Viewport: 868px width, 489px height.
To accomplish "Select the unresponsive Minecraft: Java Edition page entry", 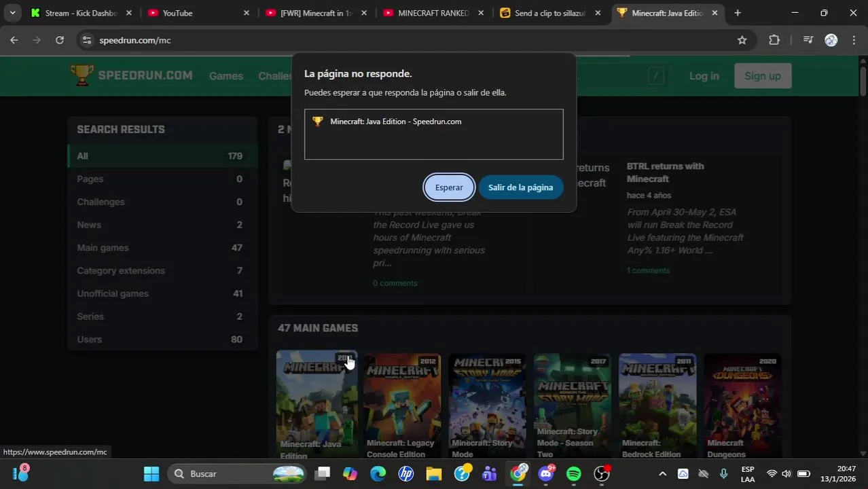I will coord(433,122).
